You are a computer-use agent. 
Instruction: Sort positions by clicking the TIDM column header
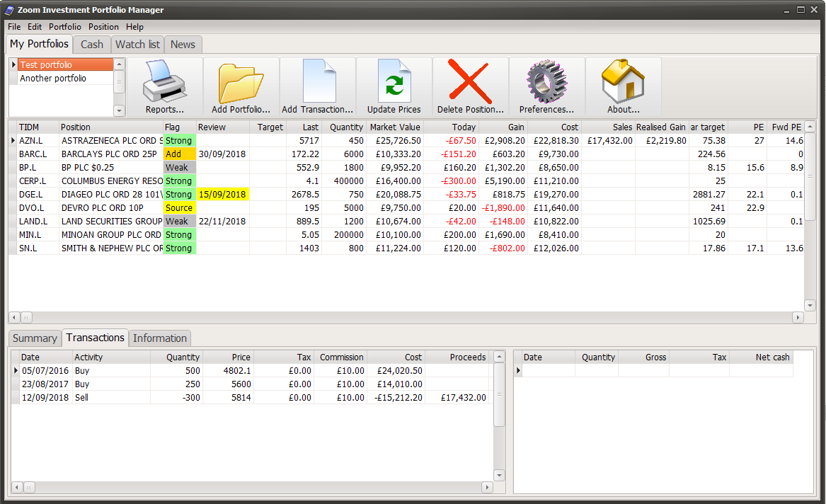pyautogui.click(x=28, y=127)
